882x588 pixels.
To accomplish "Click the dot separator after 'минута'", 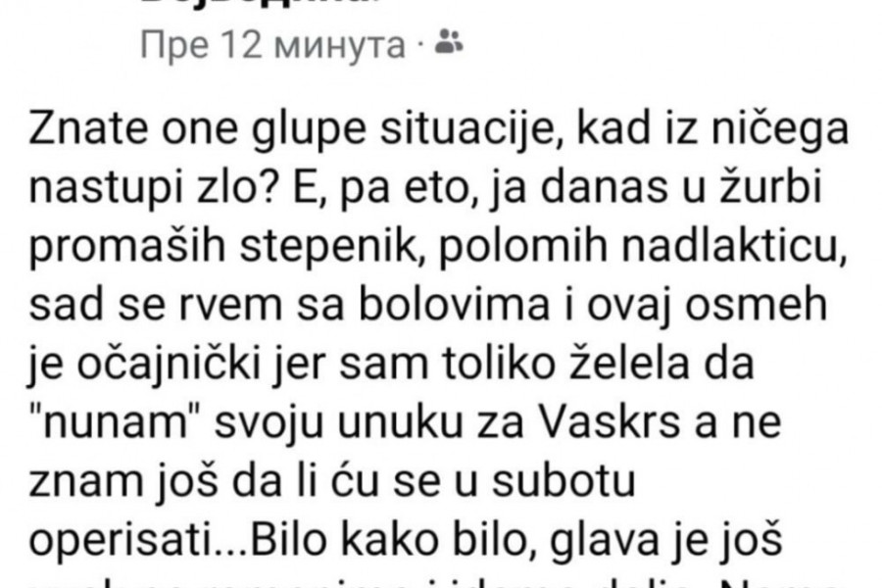I will pyautogui.click(x=419, y=44).
